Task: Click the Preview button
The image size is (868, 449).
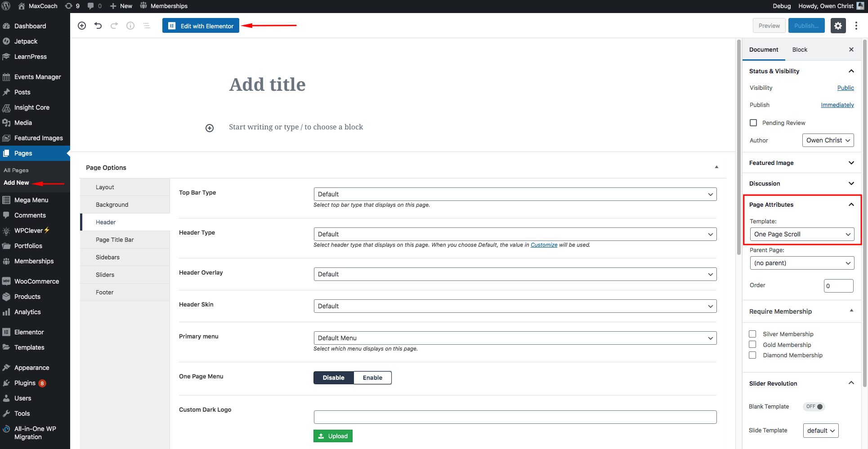Action: pos(769,26)
